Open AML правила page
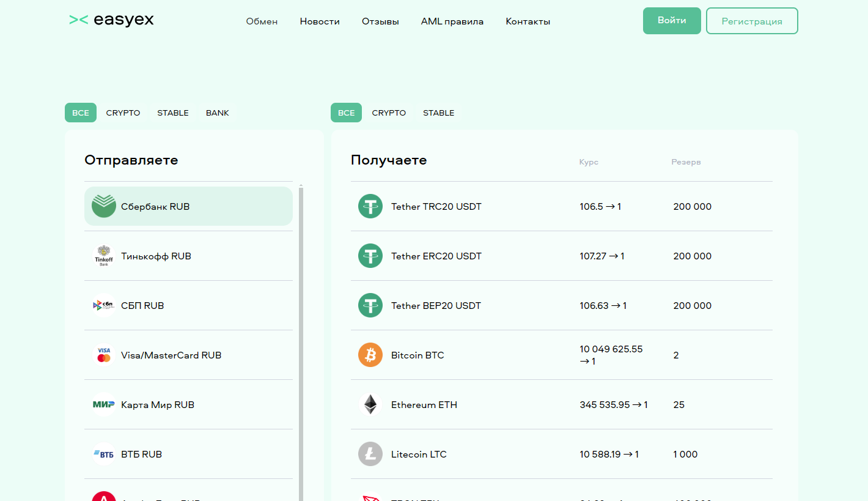This screenshot has height=501, width=868. click(x=452, y=21)
